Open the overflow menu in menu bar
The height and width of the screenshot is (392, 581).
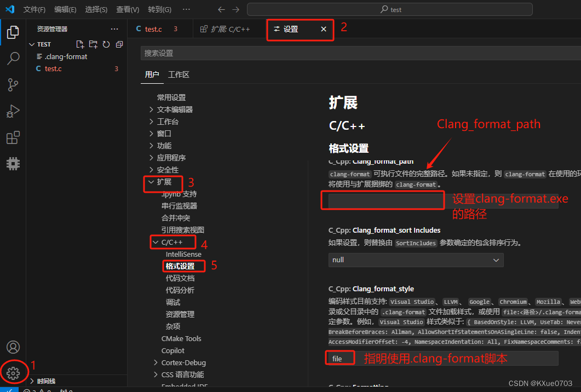coord(186,9)
